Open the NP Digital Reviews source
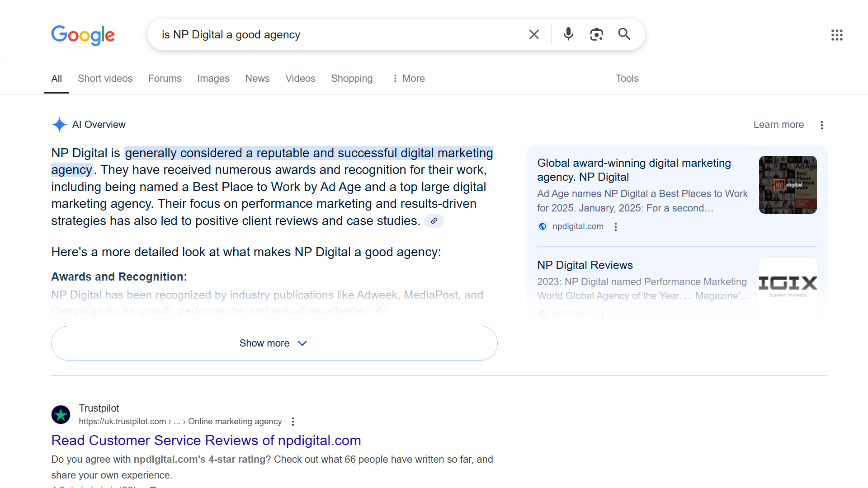The height and width of the screenshot is (488, 868). pos(585,265)
